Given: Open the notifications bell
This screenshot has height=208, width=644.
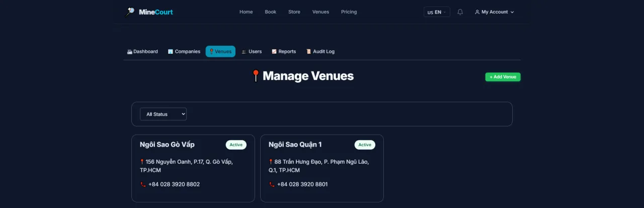Looking at the screenshot, I should (x=460, y=12).
